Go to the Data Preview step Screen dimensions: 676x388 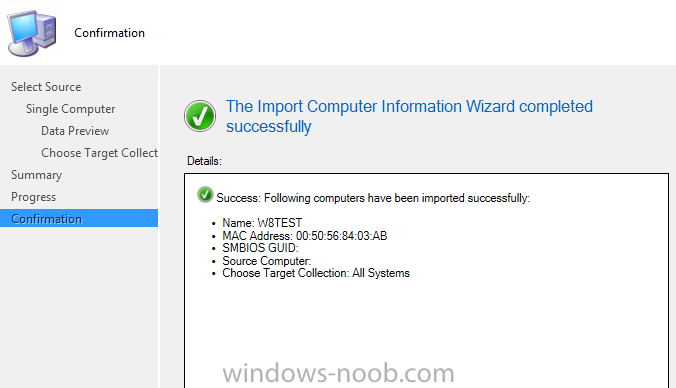75,131
